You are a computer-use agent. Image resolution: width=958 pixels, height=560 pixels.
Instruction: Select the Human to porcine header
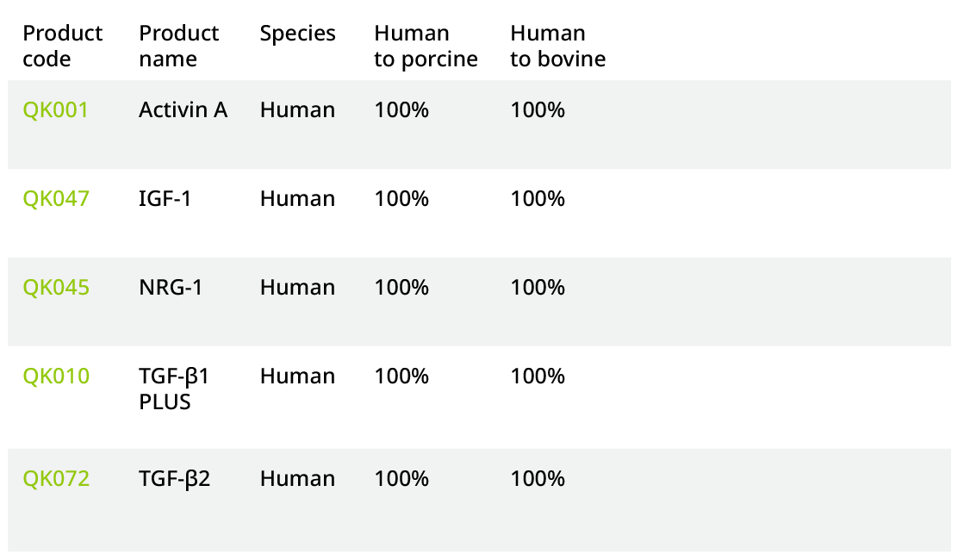pyautogui.click(x=426, y=47)
